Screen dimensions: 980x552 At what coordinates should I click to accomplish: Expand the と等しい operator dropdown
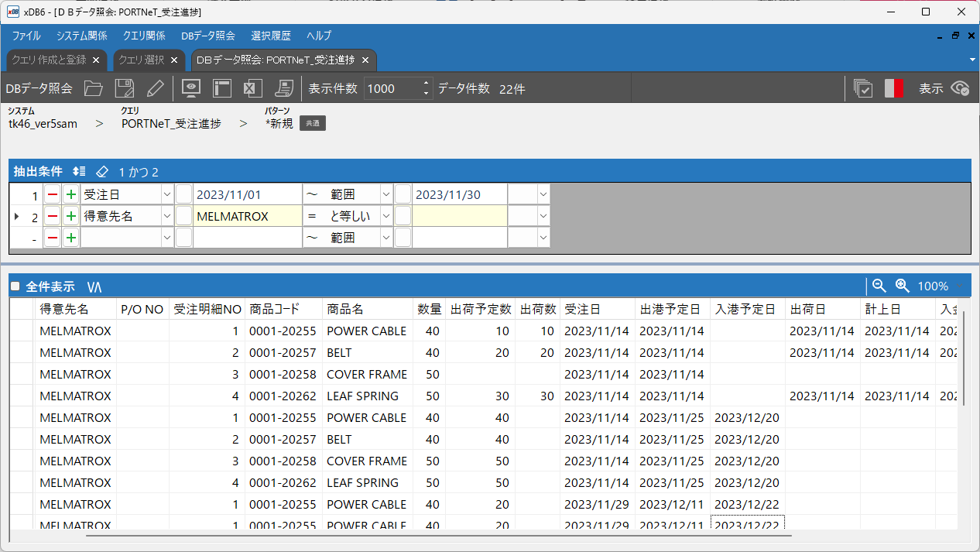pos(386,216)
